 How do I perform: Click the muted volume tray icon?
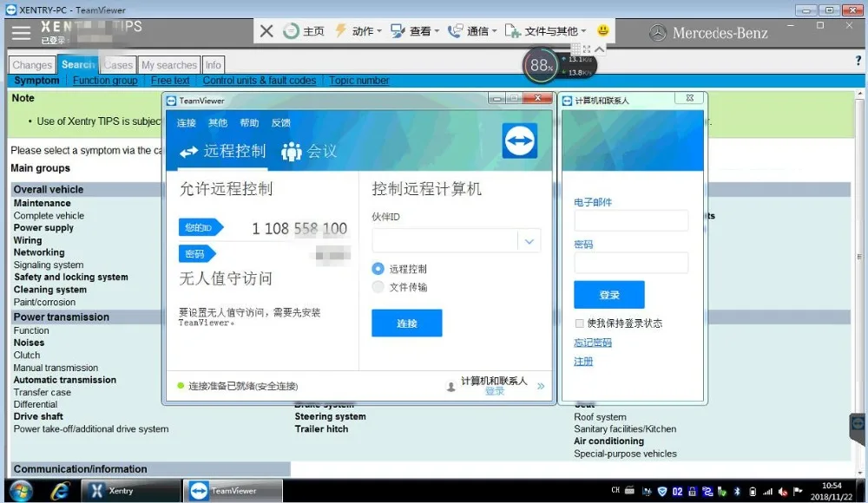pyautogui.click(x=783, y=491)
